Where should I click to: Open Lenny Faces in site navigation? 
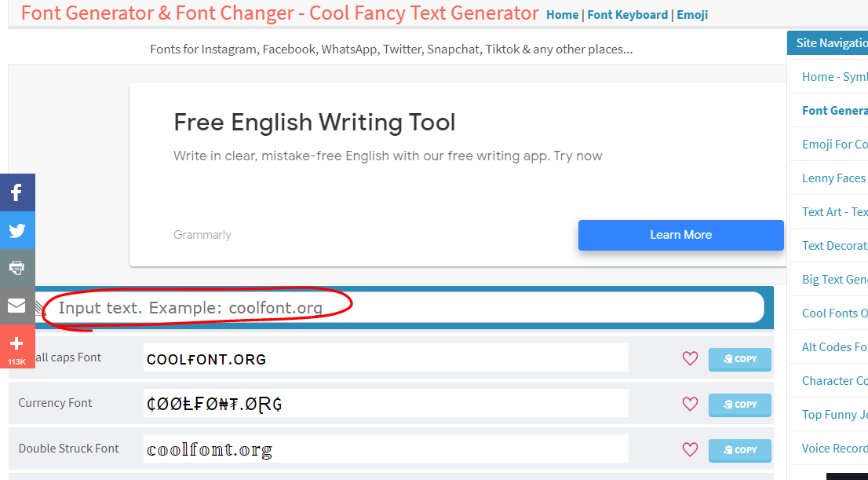833,178
